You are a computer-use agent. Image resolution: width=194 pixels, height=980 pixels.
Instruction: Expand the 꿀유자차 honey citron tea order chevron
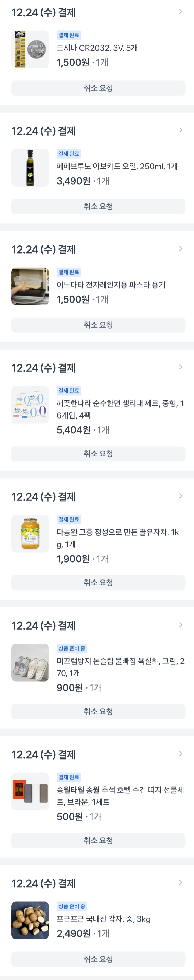pyautogui.click(x=181, y=496)
